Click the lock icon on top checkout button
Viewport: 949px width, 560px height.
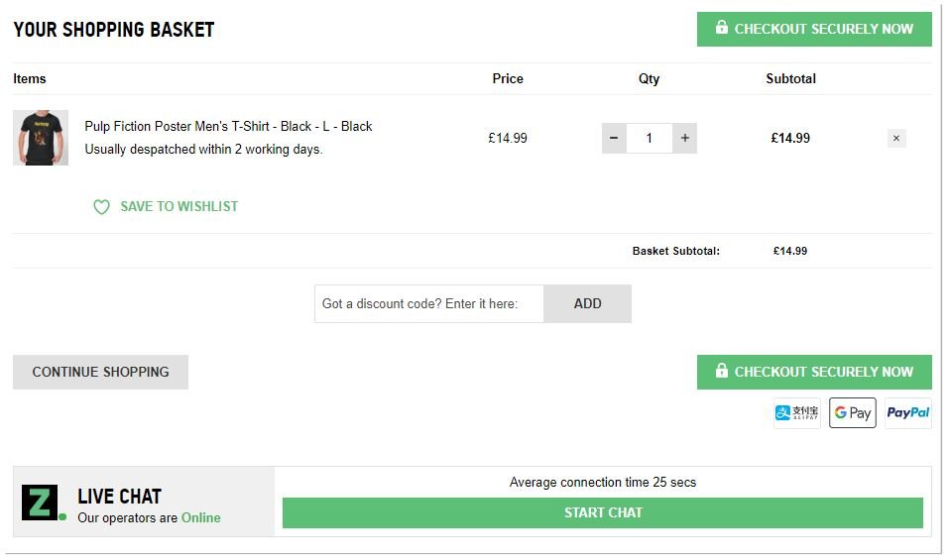click(721, 28)
